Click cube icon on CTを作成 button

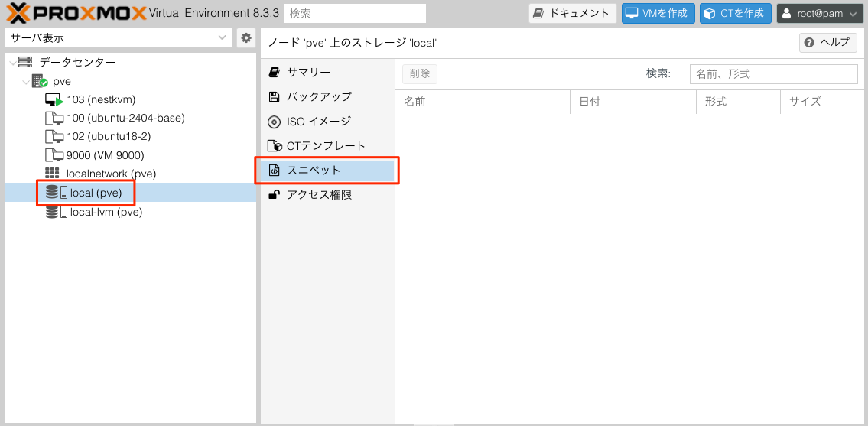coord(710,13)
